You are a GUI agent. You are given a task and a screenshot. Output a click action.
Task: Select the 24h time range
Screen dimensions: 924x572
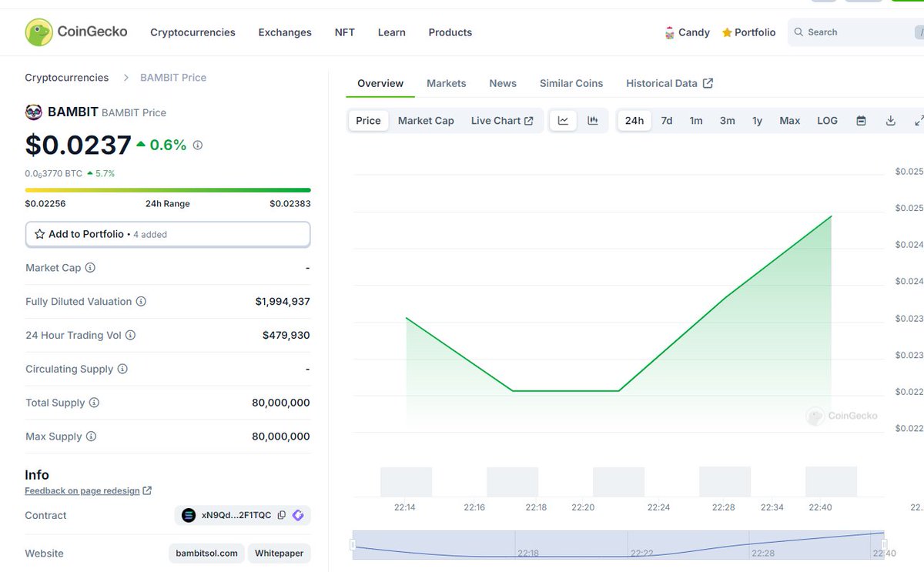(634, 121)
